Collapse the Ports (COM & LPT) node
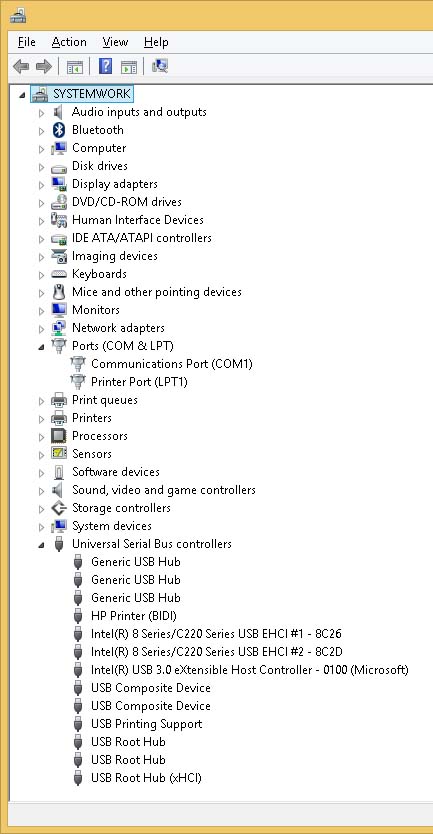 tap(41, 347)
